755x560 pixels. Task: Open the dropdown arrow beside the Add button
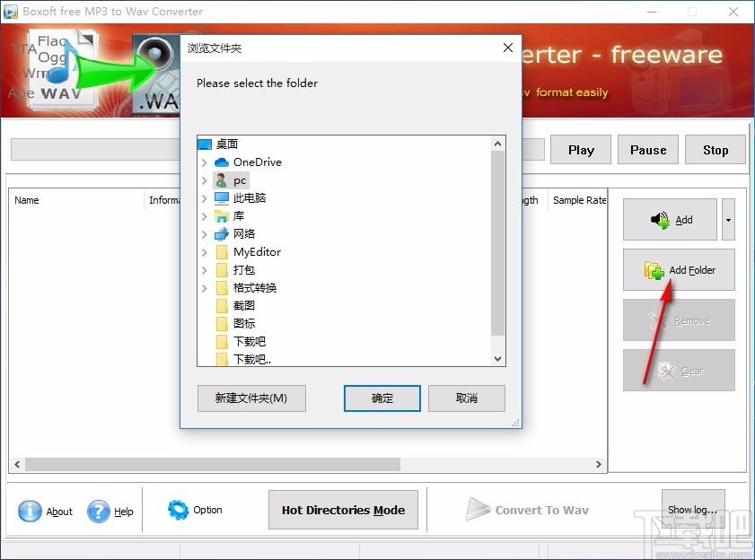pyautogui.click(x=728, y=220)
